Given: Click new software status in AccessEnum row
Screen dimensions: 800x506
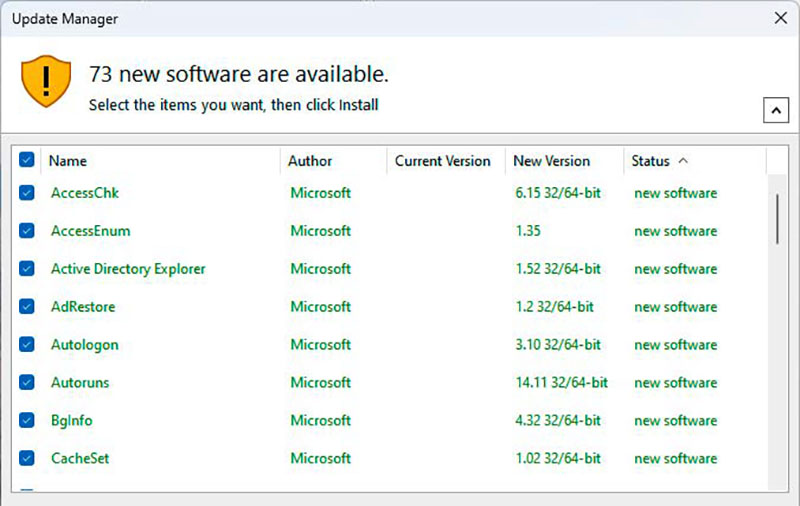Looking at the screenshot, I should [676, 231].
